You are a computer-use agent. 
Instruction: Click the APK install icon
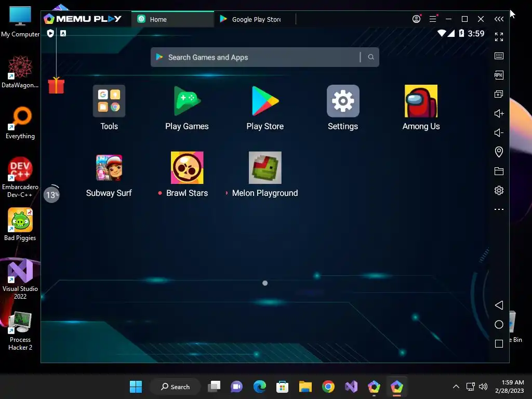click(499, 75)
